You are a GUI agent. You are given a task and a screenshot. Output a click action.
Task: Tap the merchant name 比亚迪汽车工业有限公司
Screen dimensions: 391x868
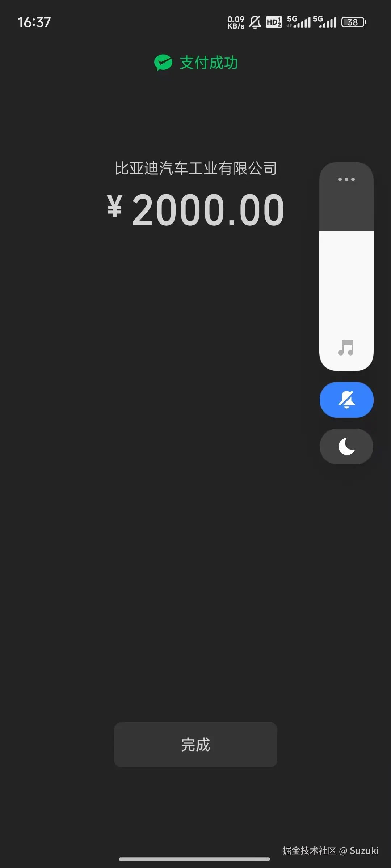[196, 168]
